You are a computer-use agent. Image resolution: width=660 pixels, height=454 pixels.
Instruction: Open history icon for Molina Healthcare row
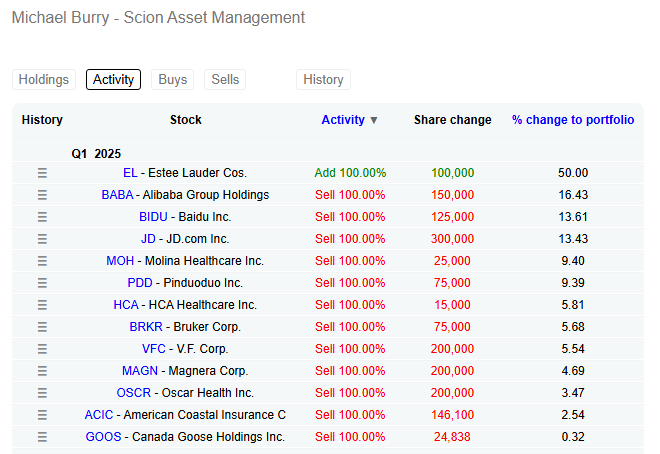[x=42, y=261]
